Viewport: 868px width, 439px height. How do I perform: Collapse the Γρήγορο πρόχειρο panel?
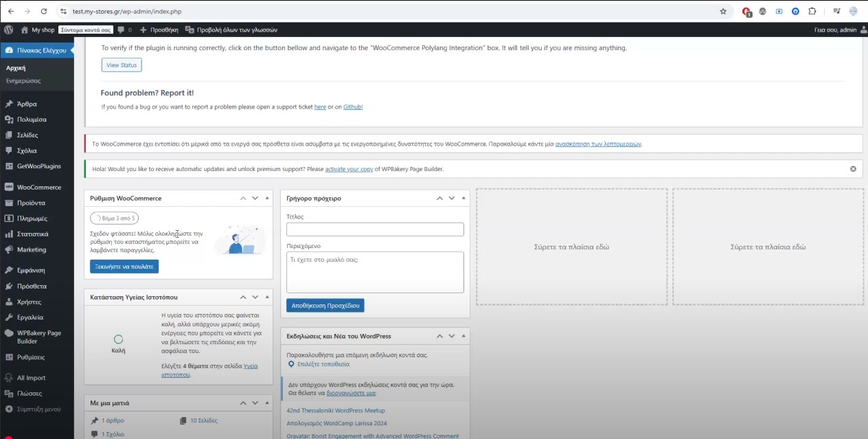click(464, 198)
